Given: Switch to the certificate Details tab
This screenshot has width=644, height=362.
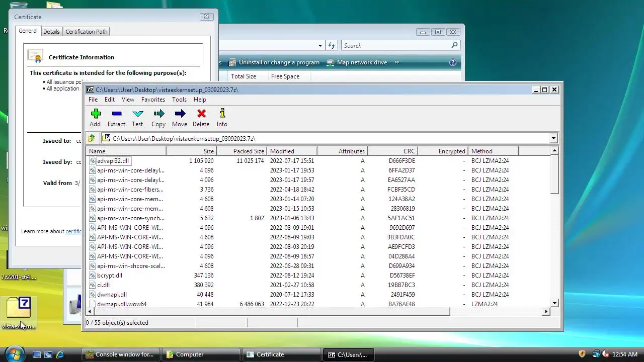Looking at the screenshot, I should tap(51, 31).
